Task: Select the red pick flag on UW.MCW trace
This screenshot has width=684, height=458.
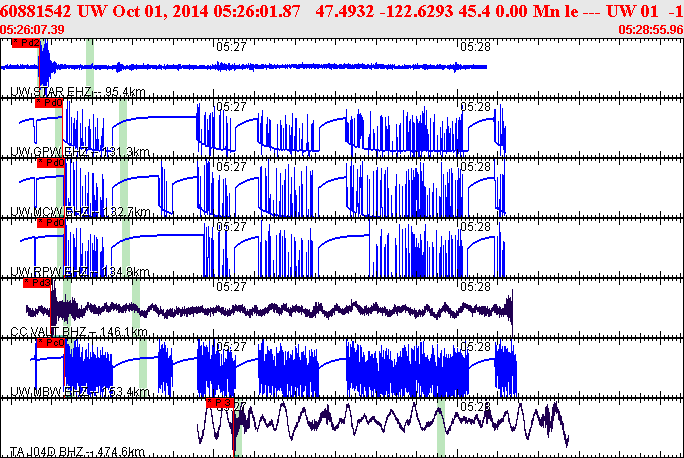Action: click(x=51, y=162)
